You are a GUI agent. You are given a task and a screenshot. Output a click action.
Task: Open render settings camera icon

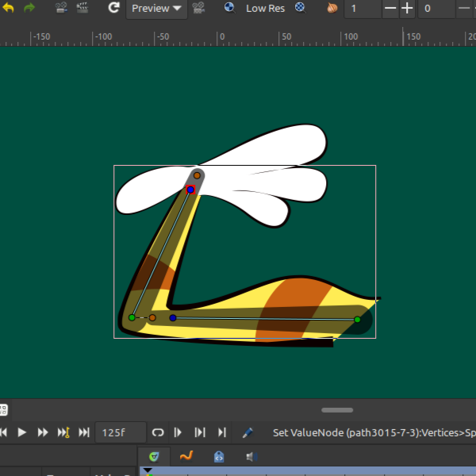pyautogui.click(x=62, y=8)
